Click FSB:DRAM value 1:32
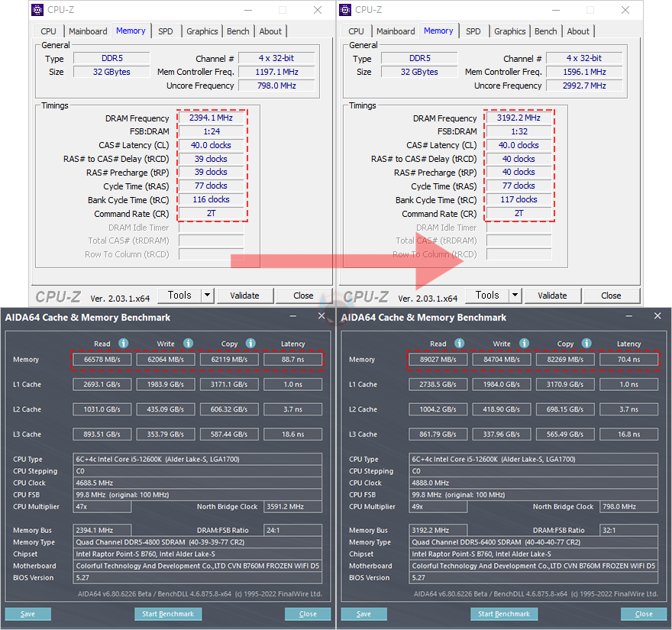 [x=519, y=131]
